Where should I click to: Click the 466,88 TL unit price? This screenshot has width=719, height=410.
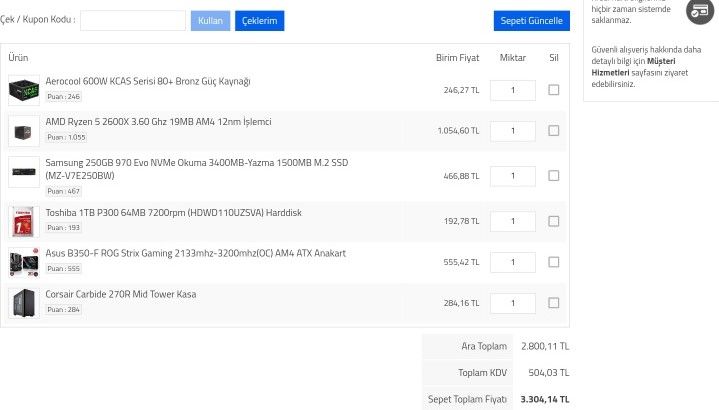[461, 176]
